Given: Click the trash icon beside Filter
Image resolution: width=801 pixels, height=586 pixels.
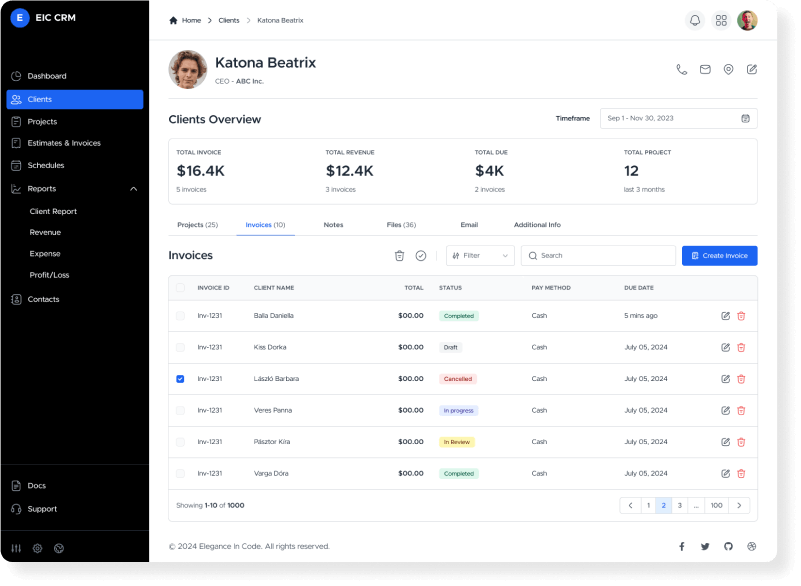Looking at the screenshot, I should click(399, 256).
